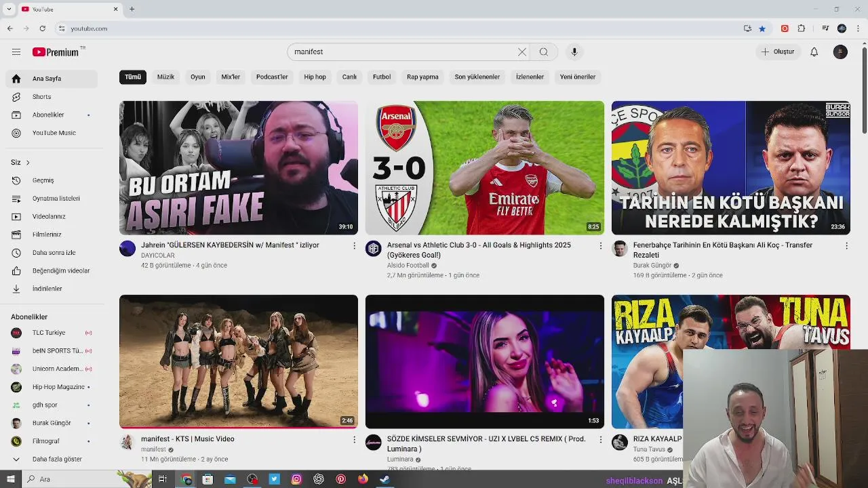Open the YouTube account avatar menu
The height and width of the screenshot is (488, 868).
(x=840, y=52)
